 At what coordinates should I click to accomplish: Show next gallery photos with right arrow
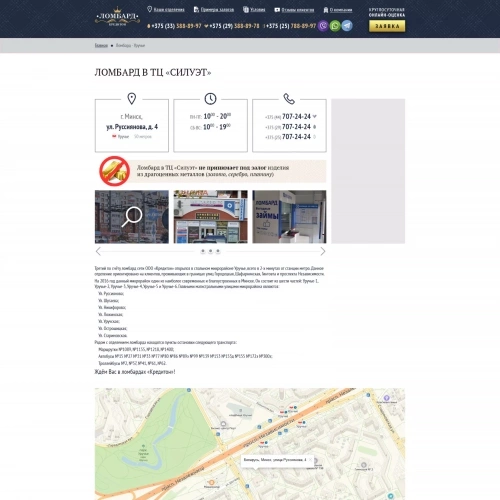[323, 251]
